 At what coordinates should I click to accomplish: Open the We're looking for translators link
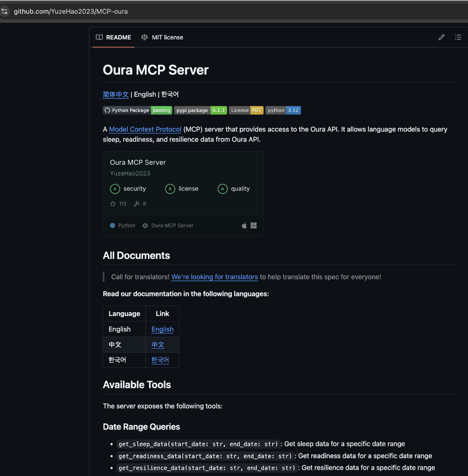click(214, 277)
